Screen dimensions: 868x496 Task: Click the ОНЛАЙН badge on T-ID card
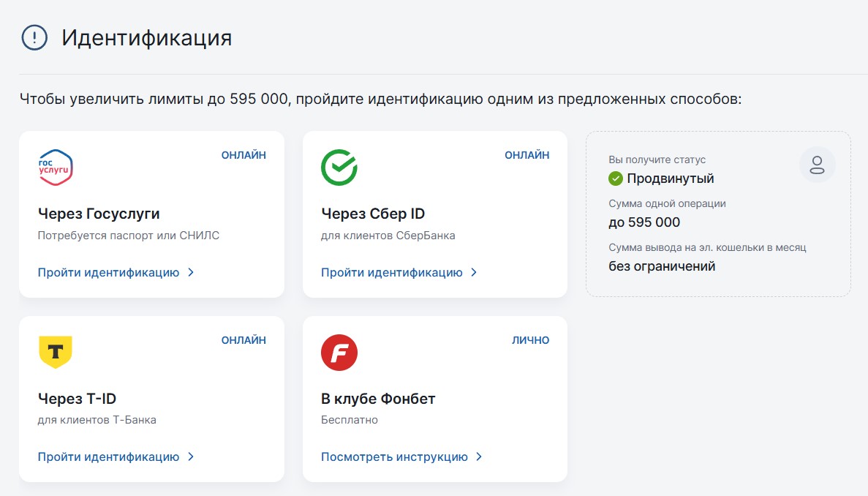(244, 339)
